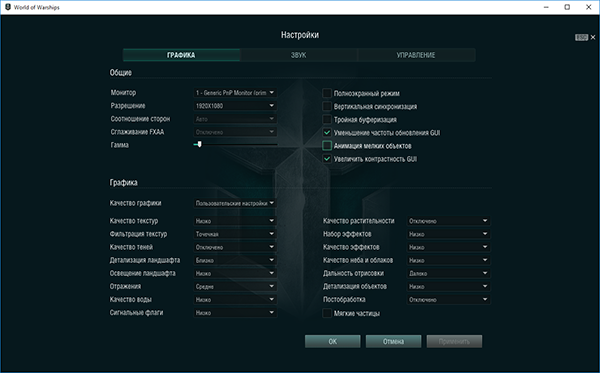Toggle Тройная буферизация checkbox
Image resolution: width=600 pixels, height=373 pixels.
point(327,119)
